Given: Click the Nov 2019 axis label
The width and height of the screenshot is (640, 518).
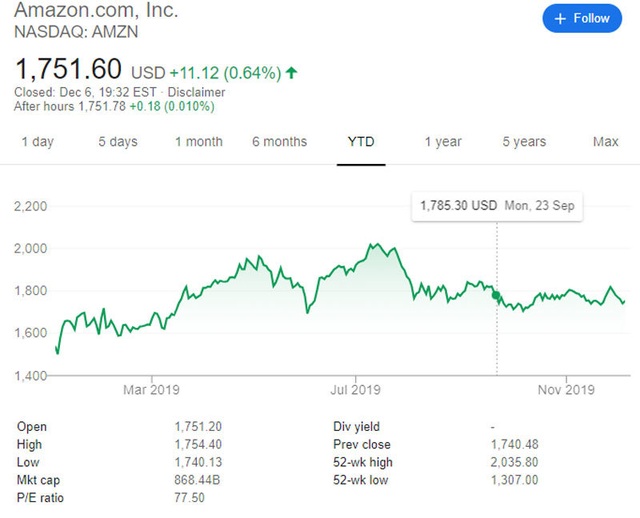Looking at the screenshot, I should tap(566, 390).
